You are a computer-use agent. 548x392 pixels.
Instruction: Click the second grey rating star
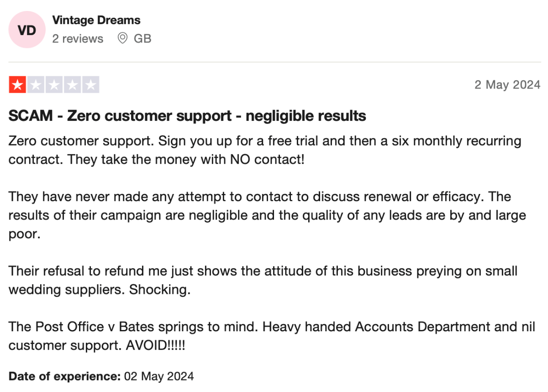[36, 85]
